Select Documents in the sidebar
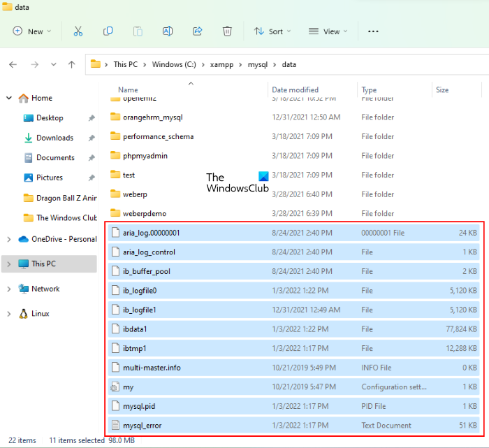The height and width of the screenshot is (448, 489). pos(55,158)
